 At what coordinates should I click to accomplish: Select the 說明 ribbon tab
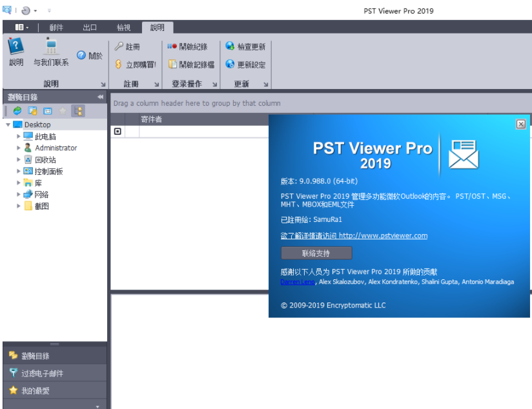click(x=158, y=28)
